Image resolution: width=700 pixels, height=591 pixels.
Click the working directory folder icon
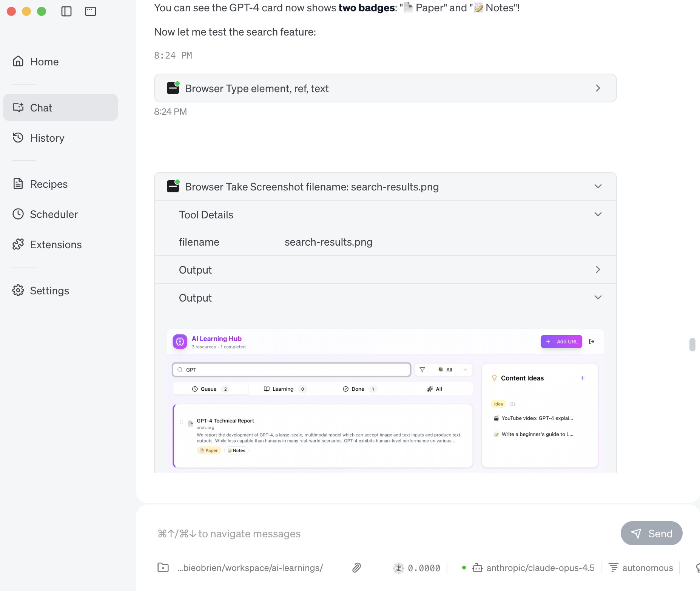pyautogui.click(x=163, y=568)
